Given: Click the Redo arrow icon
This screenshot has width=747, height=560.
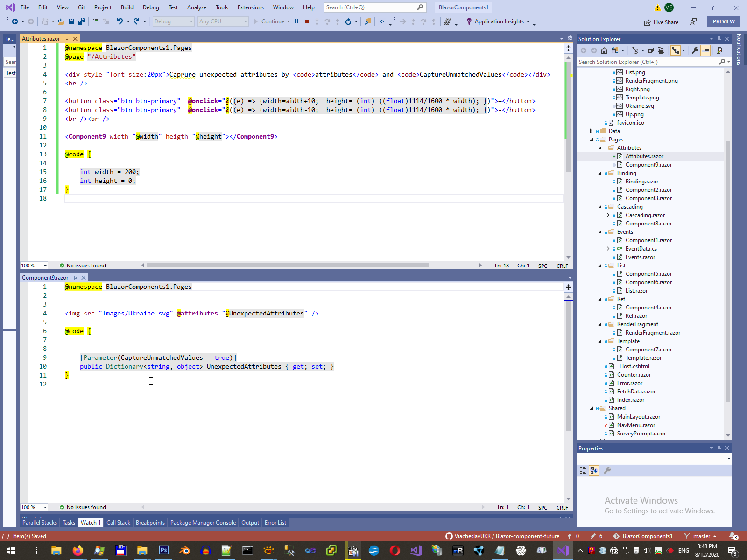Looking at the screenshot, I should pos(136,21).
